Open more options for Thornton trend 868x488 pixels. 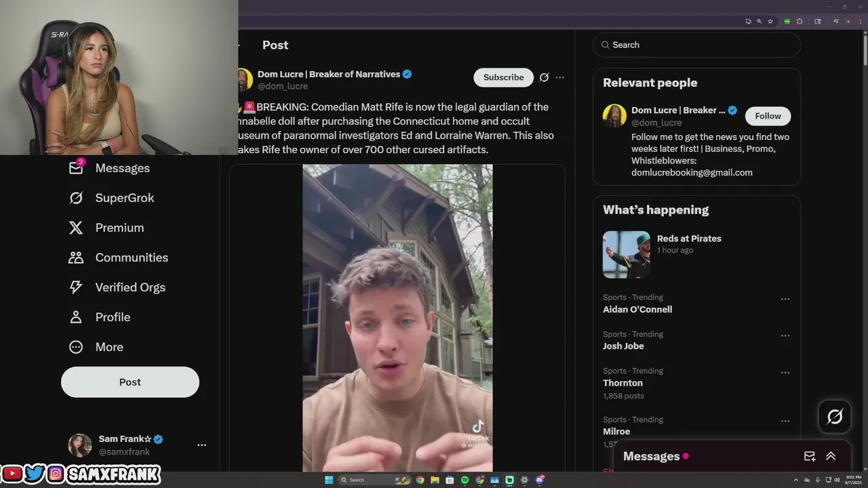pyautogui.click(x=785, y=372)
